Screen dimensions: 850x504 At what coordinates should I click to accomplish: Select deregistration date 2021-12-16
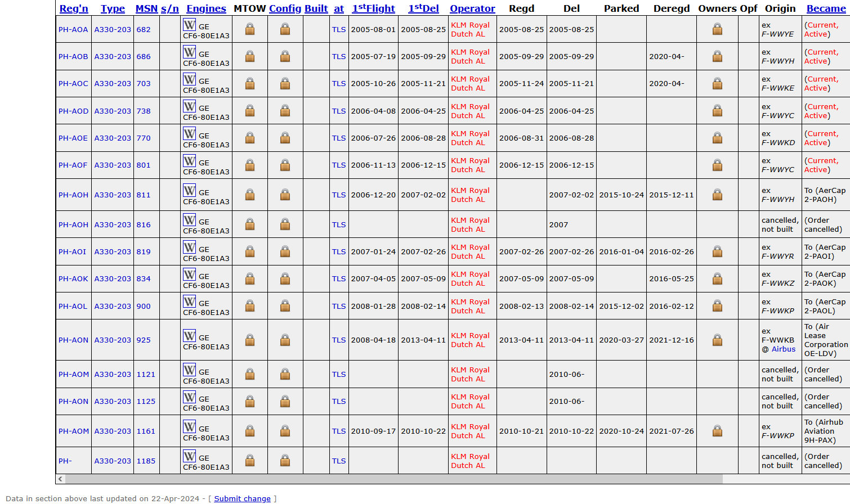pyautogui.click(x=672, y=340)
